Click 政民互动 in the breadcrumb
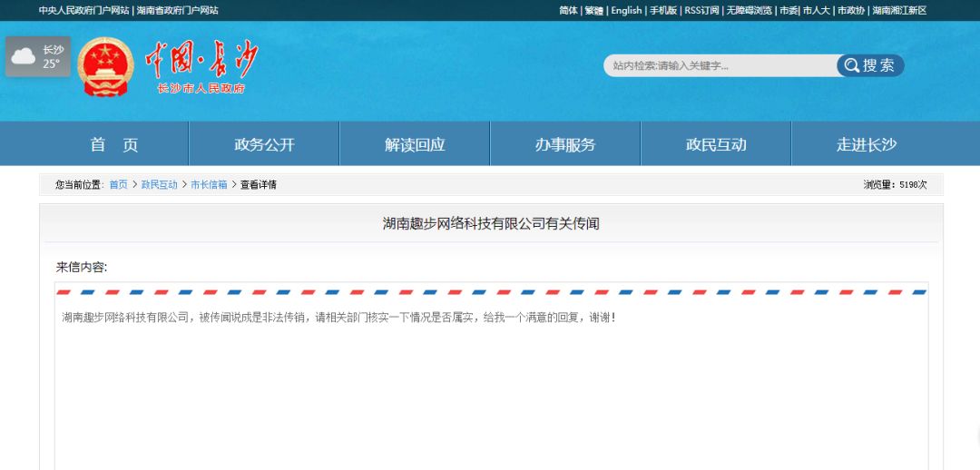Screen dimensions: 980x470 pos(160,184)
